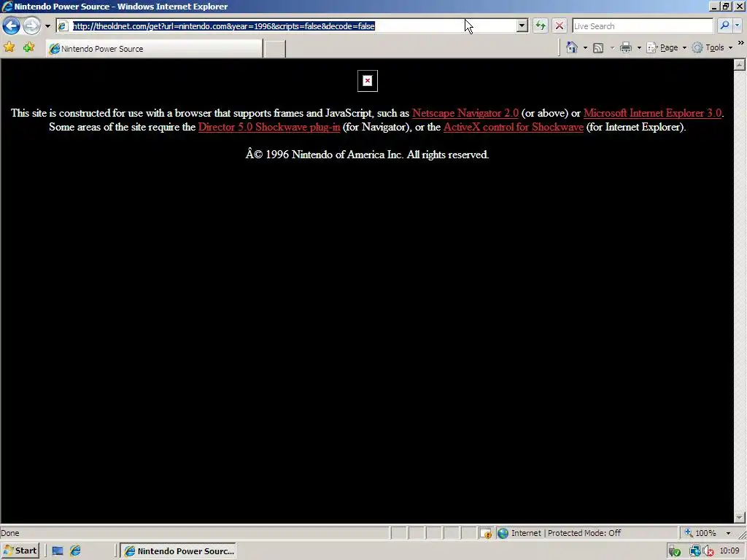Screen dimensions: 747x560
Task: Focus the Live Search box
Action: click(643, 26)
